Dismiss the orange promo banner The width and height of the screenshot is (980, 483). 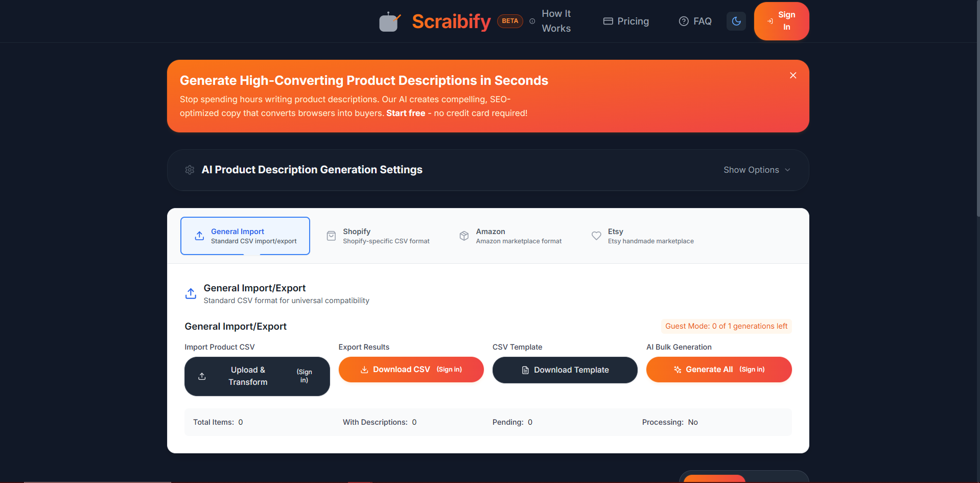(x=792, y=76)
